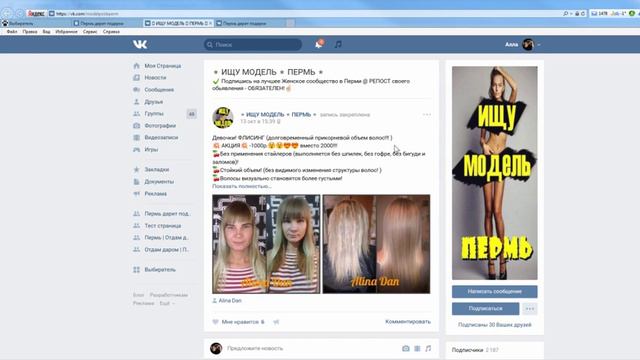Viewport: 640px width, 360px height.
Task: Attach audio via note icon in suggest box
Action: (x=428, y=348)
